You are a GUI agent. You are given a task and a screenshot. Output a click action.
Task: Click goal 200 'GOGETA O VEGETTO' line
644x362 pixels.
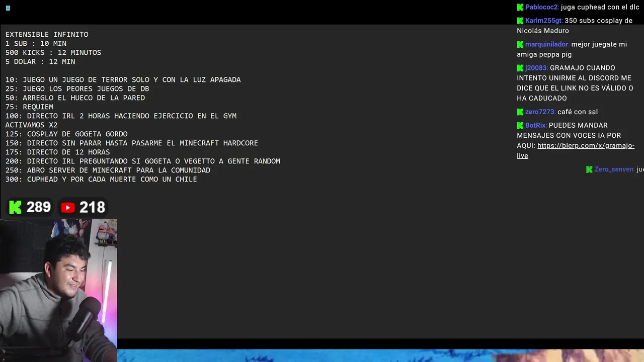point(143,161)
